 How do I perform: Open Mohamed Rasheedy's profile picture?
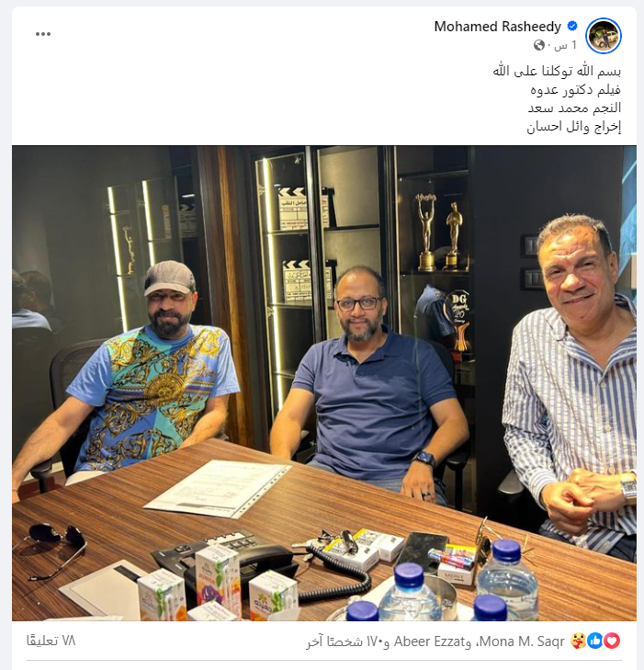604,36
